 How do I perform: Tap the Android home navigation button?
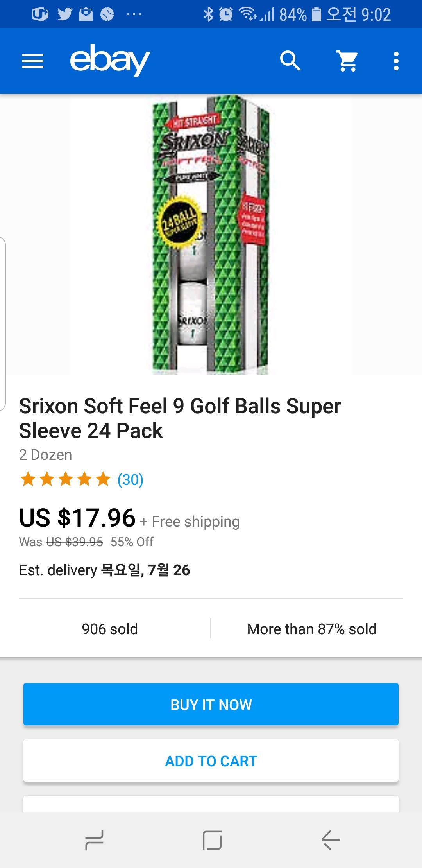coord(212,840)
